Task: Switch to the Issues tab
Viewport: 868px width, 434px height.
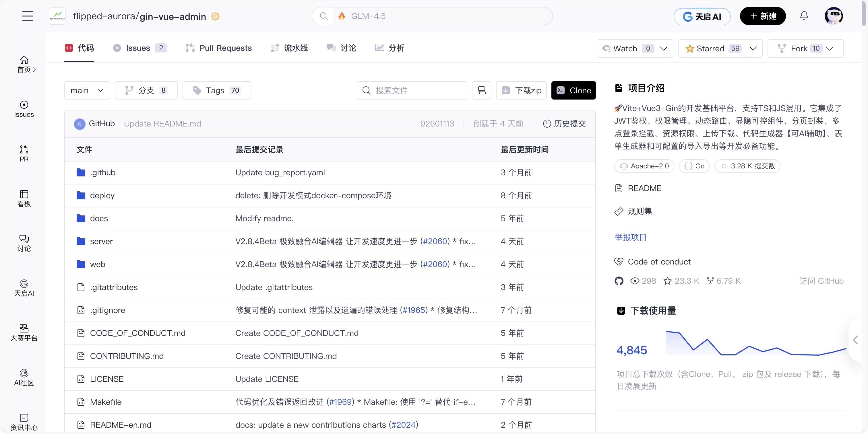Action: (140, 48)
